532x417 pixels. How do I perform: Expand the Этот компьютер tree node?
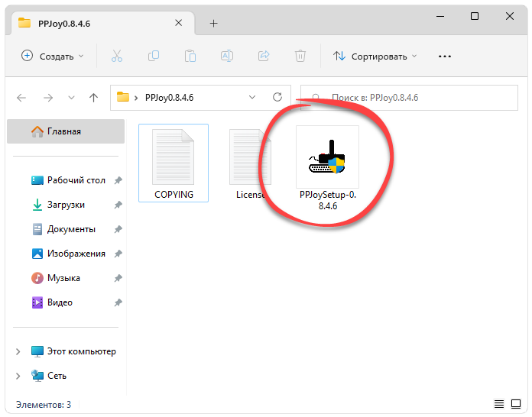18,351
